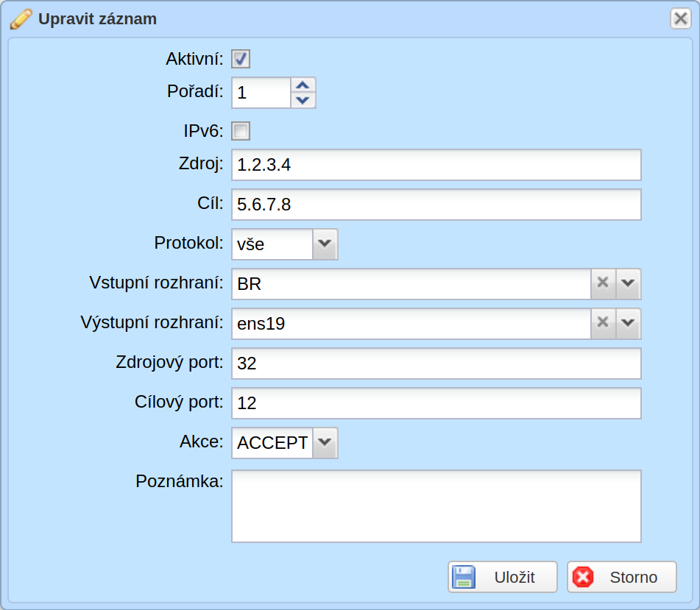Click the Vstupní rozhraní field showing BR
The width and height of the screenshot is (700, 610).
(411, 284)
